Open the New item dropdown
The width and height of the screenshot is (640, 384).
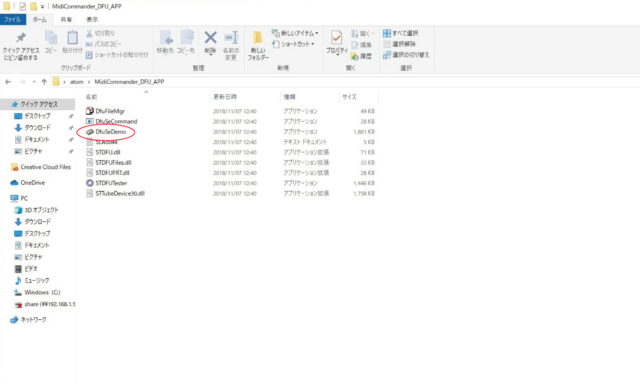tap(295, 33)
